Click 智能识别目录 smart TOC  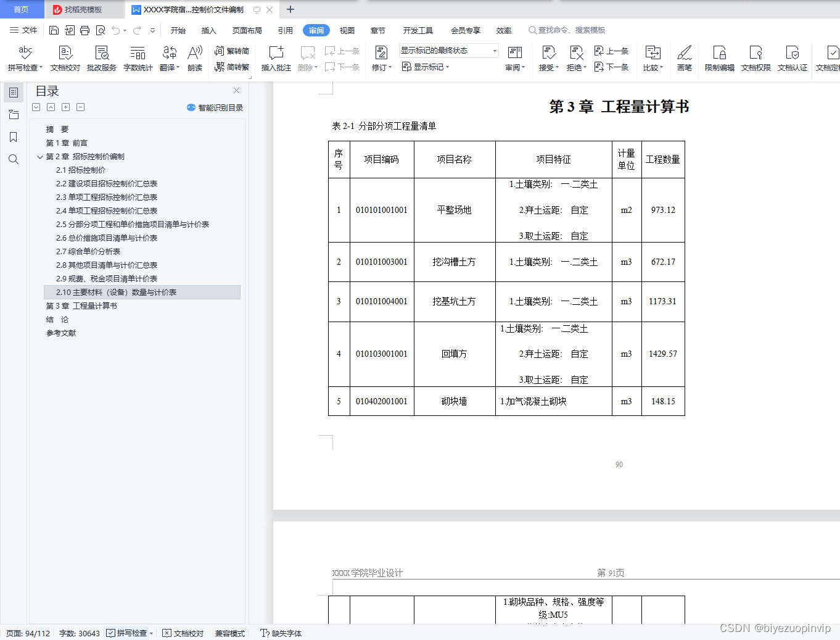(215, 107)
